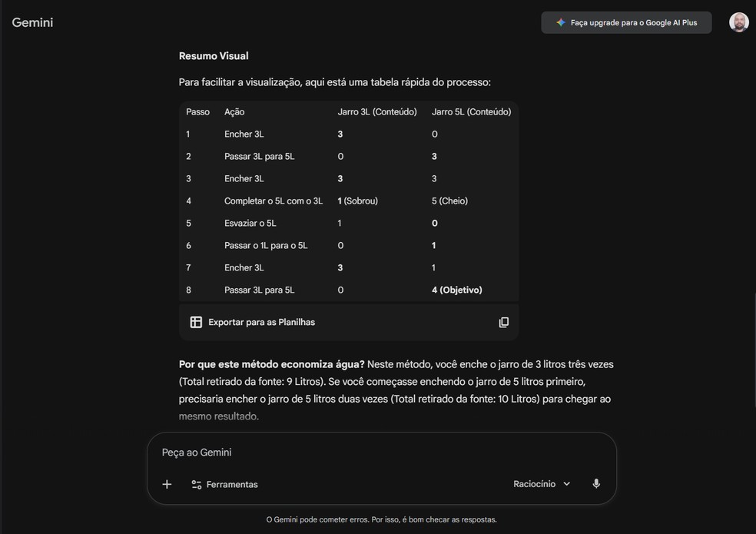The height and width of the screenshot is (534, 756).
Task: Open the Ferramentas menu
Action: 231,485
